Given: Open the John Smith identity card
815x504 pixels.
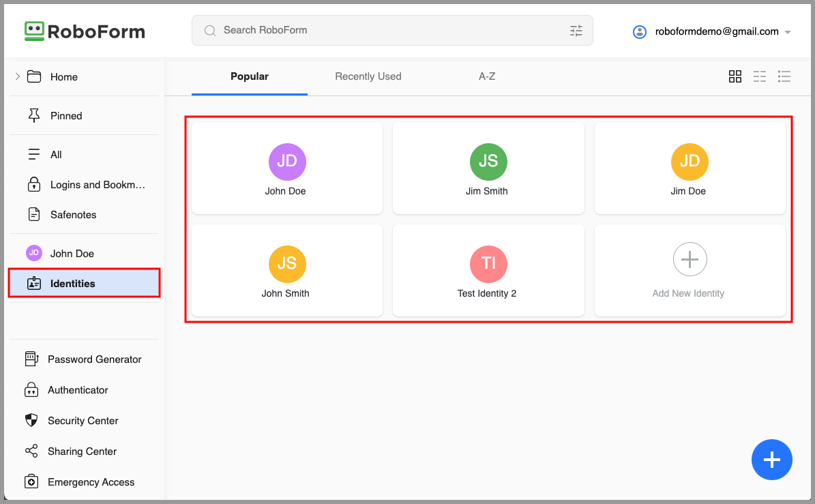Looking at the screenshot, I should pos(287,270).
